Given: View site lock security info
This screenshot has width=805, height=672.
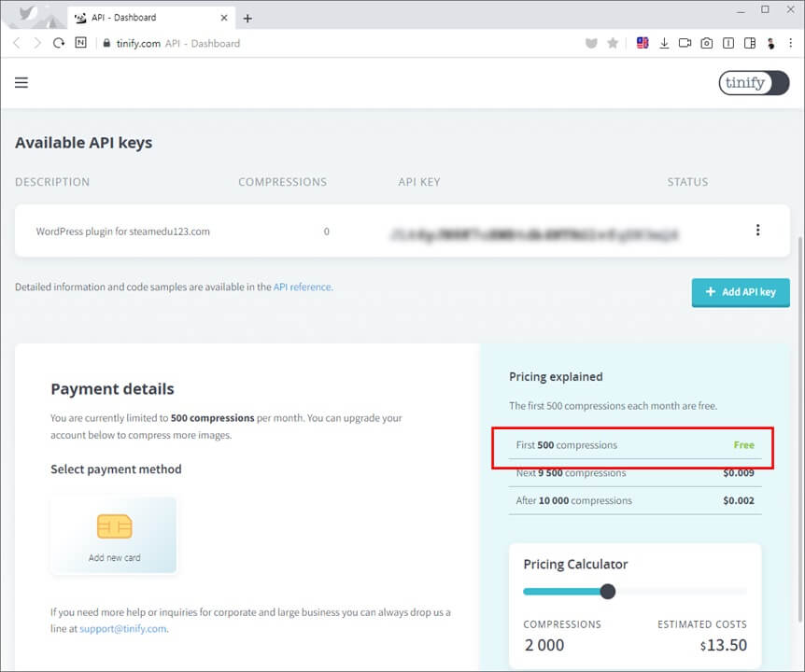Looking at the screenshot, I should tap(106, 43).
